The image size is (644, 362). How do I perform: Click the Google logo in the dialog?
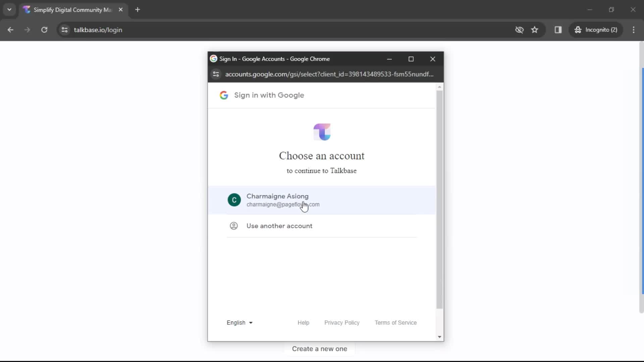tap(224, 95)
